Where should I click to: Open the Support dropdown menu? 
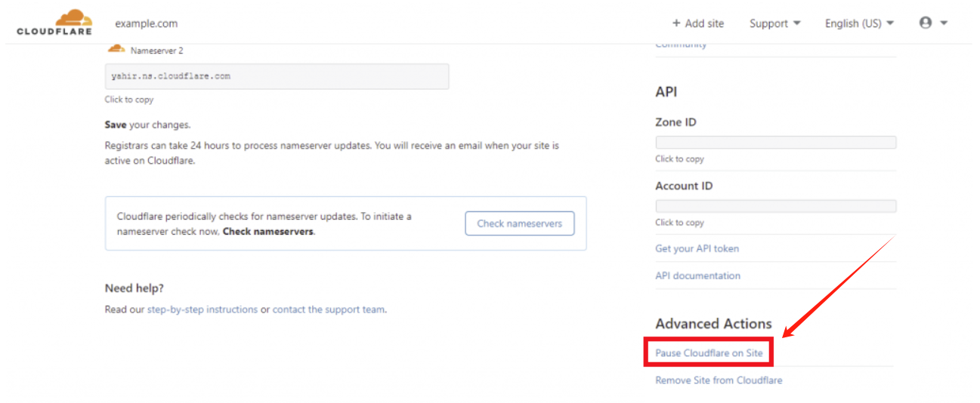(774, 23)
